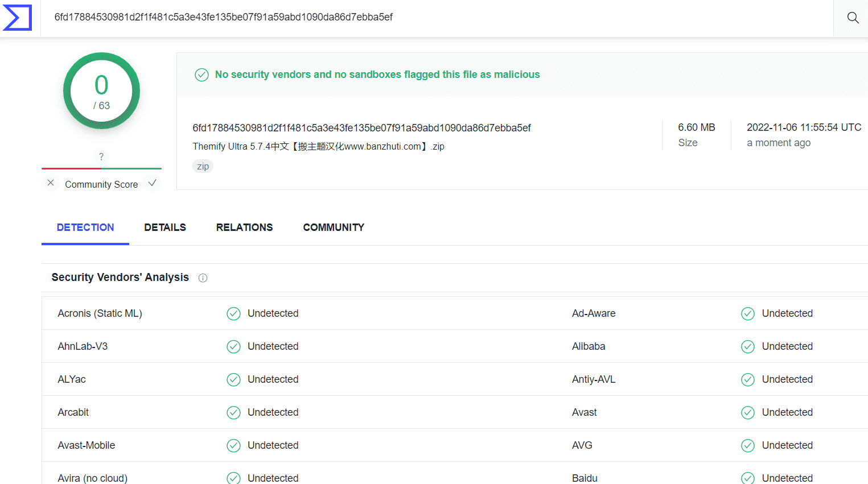
Task: Click the Community Score label
Action: pyautogui.click(x=101, y=184)
